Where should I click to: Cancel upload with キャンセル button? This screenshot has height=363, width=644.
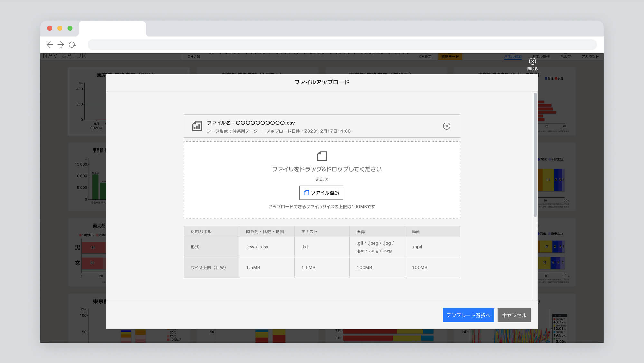tap(514, 315)
